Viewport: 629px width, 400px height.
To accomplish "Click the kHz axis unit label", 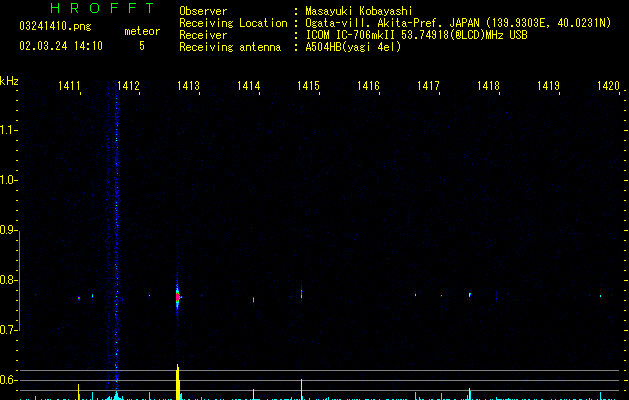I will coord(9,81).
